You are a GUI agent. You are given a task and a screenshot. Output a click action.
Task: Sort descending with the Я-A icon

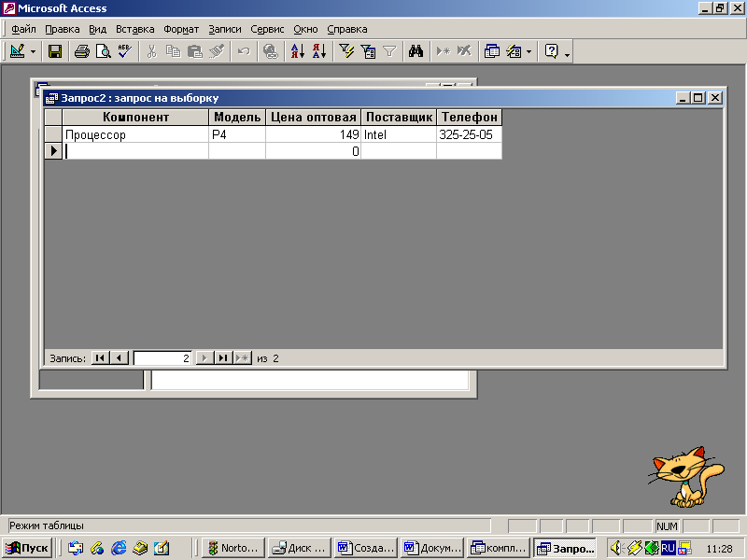[319, 51]
